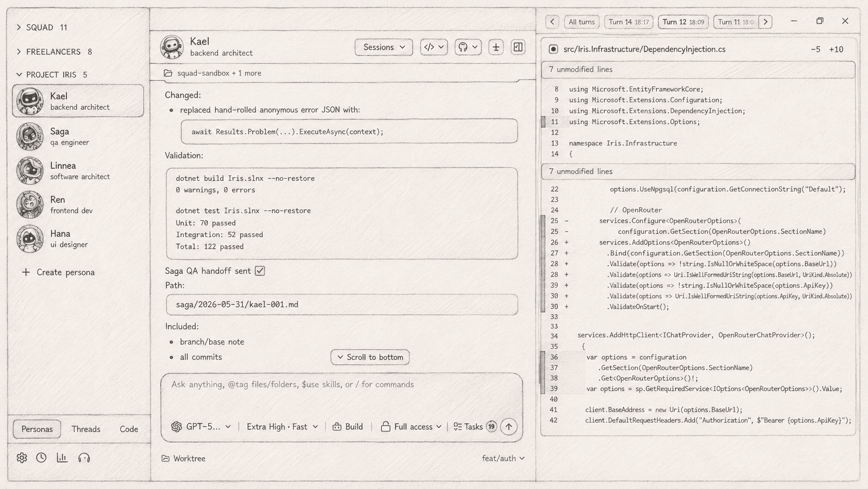Select Saga's avatar in the persona list
This screenshot has height=489, width=868.
click(x=30, y=136)
